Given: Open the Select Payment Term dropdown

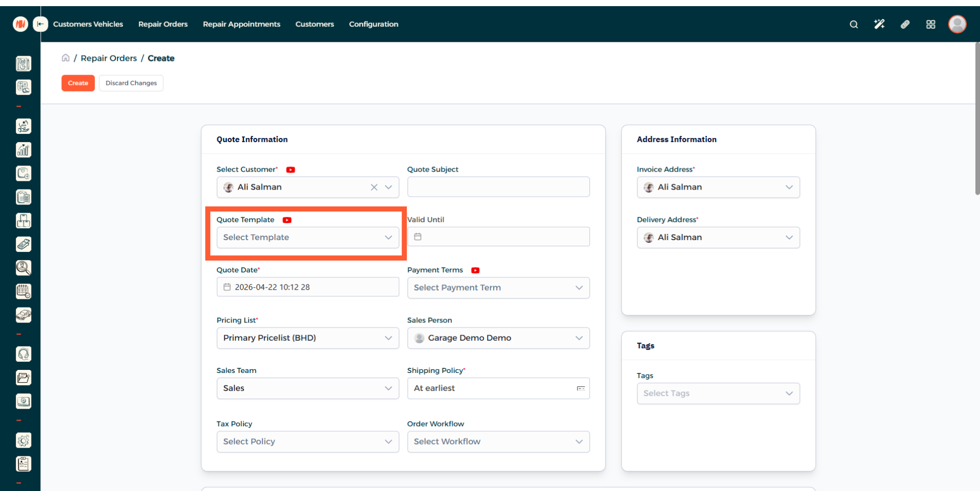Looking at the screenshot, I should [x=498, y=288].
